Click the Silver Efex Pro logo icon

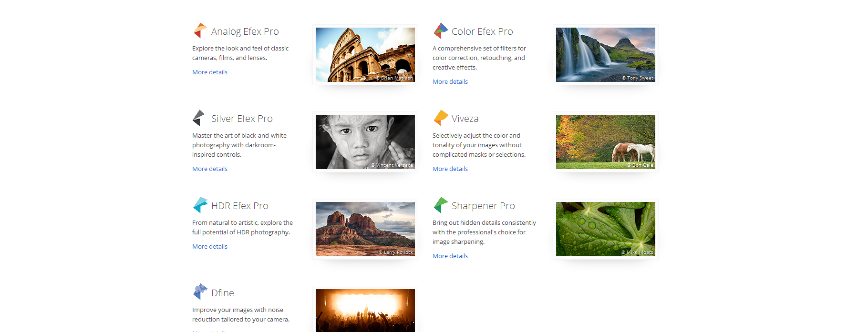[199, 118]
